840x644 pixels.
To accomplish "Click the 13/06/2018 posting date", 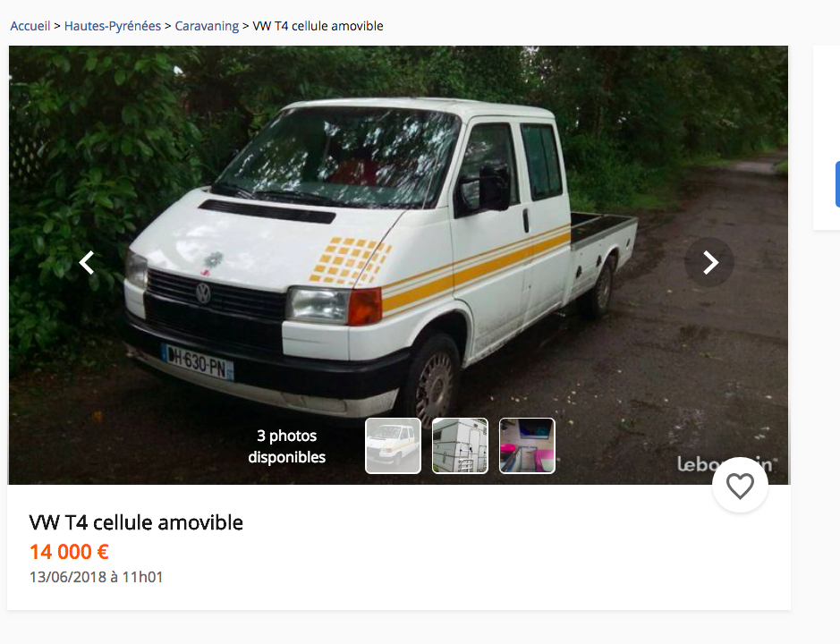I will pyautogui.click(x=96, y=577).
